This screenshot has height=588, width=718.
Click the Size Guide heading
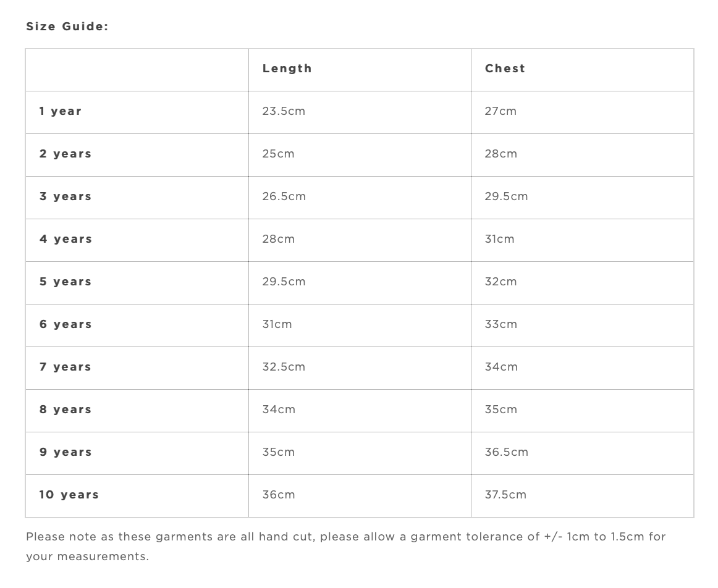(67, 27)
